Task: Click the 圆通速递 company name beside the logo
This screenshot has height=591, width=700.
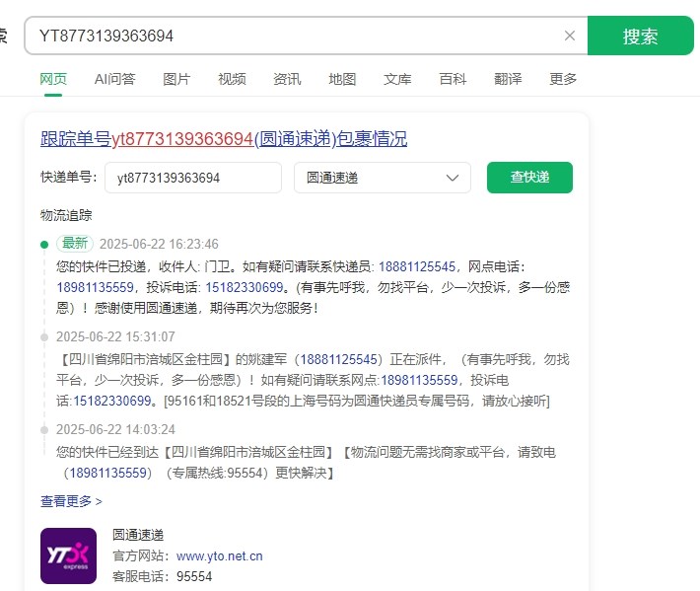Action: click(138, 535)
